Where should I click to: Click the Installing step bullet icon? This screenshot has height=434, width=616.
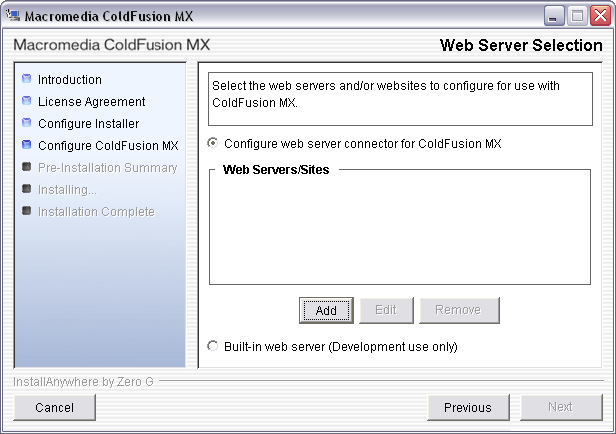(26, 189)
